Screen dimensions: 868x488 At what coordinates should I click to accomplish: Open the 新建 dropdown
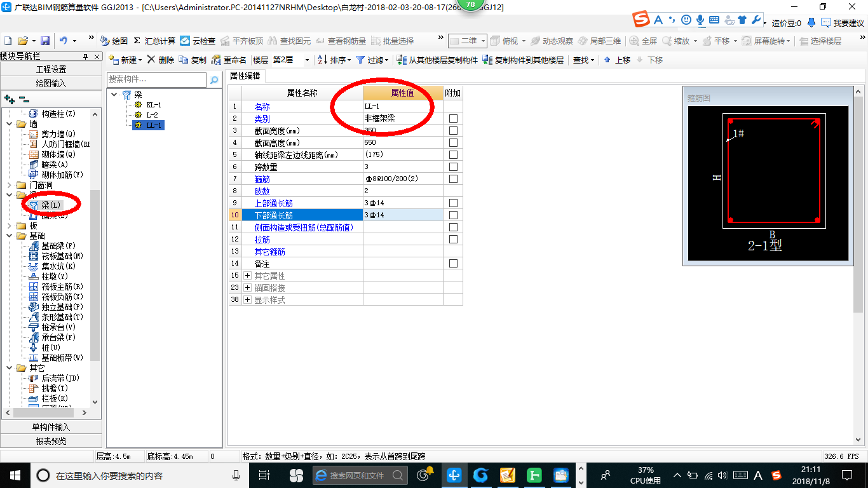point(126,60)
